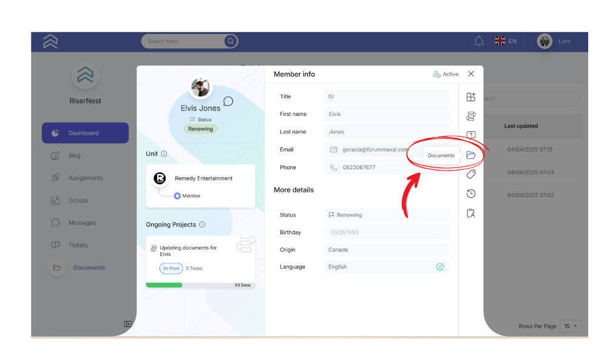The image size is (607, 364).
Task: Open the Rows Per Page dropdown showing 15
Action: coord(571,326)
